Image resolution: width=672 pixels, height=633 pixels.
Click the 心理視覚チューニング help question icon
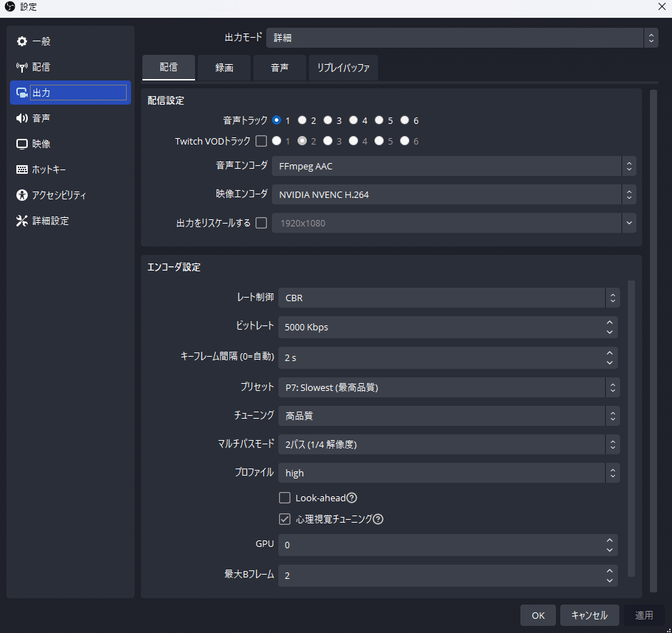coord(378,519)
